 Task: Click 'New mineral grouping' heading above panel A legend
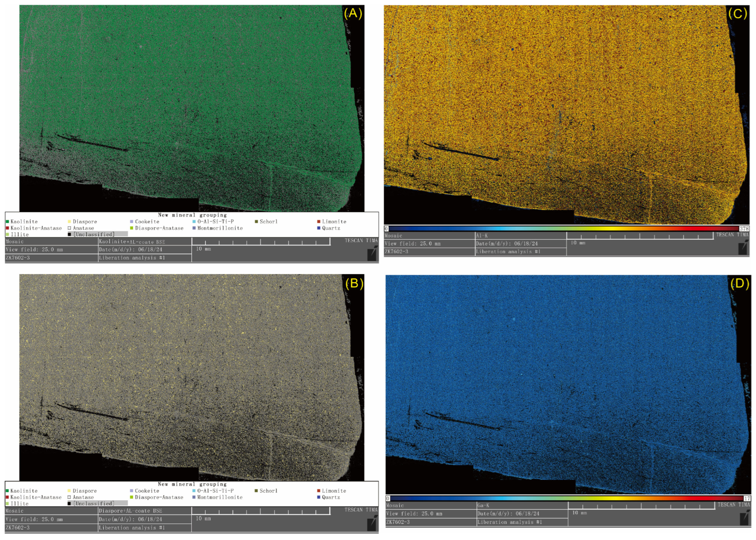192,215
